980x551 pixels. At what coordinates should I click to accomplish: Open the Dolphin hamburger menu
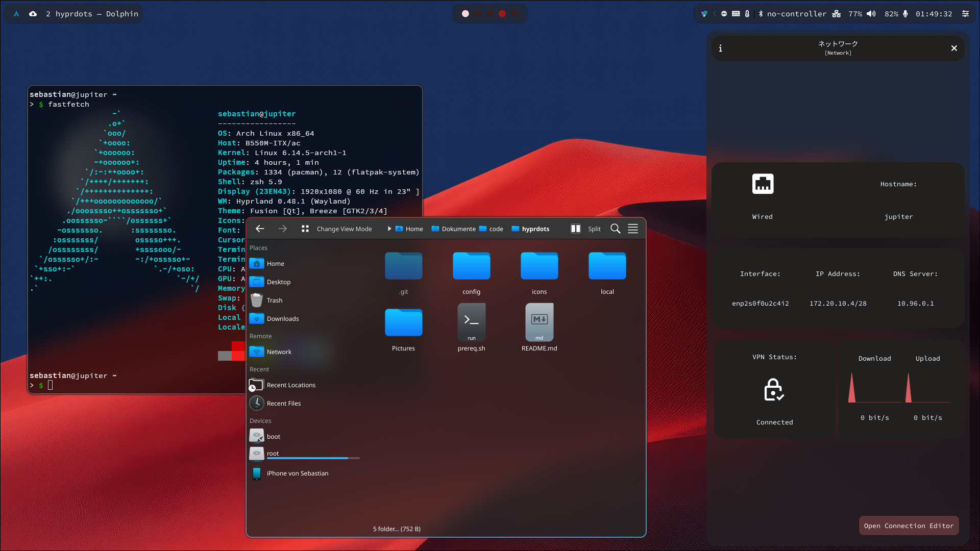(x=633, y=229)
